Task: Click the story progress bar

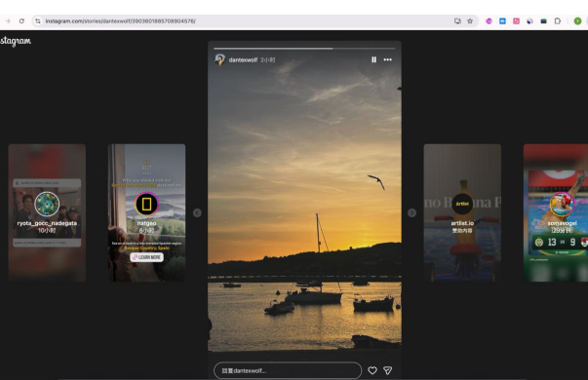Action: [304, 49]
